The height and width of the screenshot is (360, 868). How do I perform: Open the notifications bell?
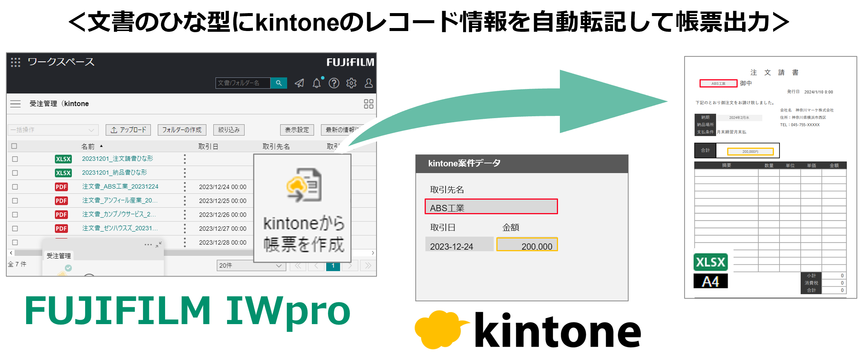coord(316,83)
